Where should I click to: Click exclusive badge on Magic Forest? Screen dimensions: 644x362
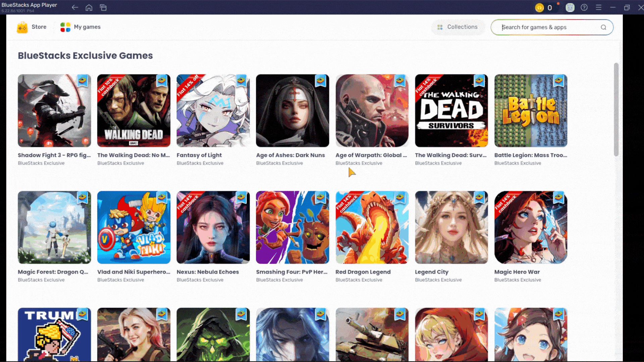pyautogui.click(x=83, y=198)
